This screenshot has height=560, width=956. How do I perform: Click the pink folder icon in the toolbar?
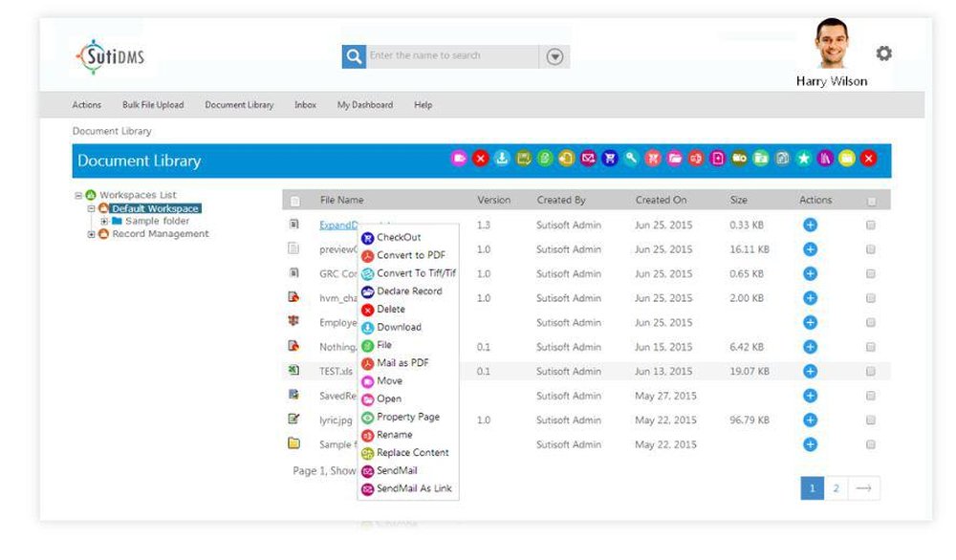(674, 158)
